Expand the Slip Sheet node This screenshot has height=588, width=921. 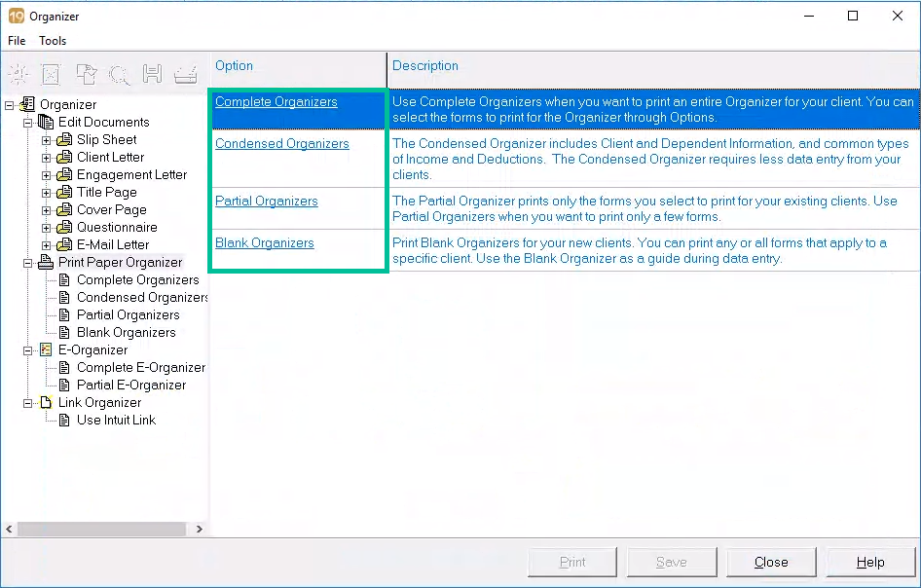47,140
